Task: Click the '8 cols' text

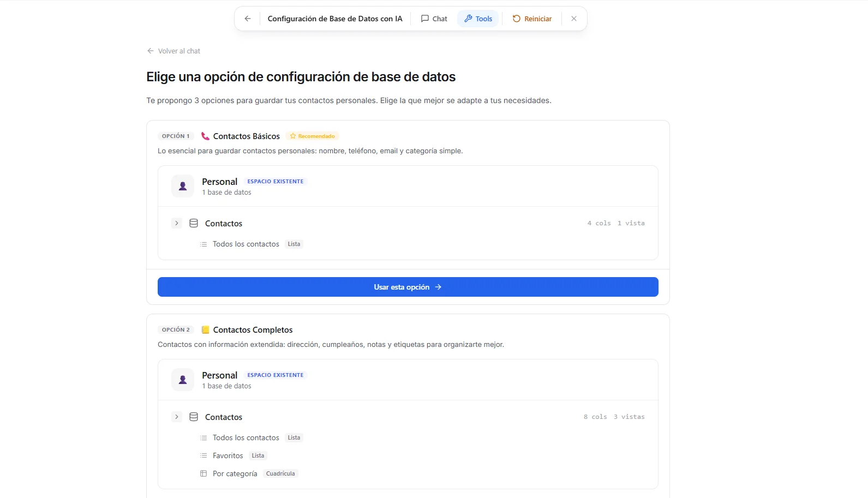Action: (x=595, y=417)
